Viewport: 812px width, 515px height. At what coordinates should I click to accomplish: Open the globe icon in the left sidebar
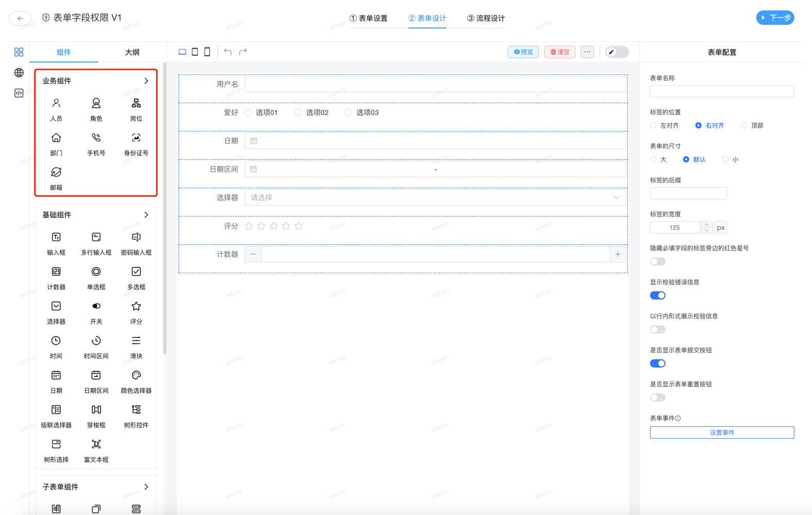point(19,73)
